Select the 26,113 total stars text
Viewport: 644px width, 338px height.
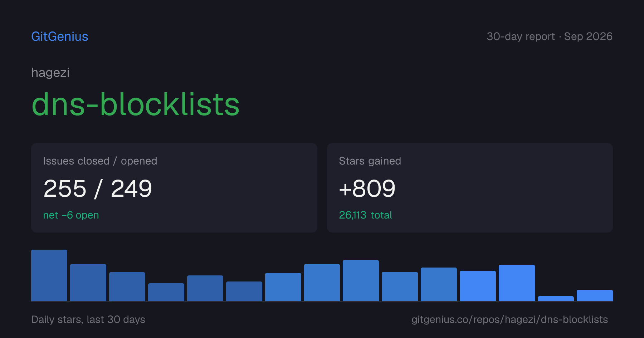[x=366, y=215]
